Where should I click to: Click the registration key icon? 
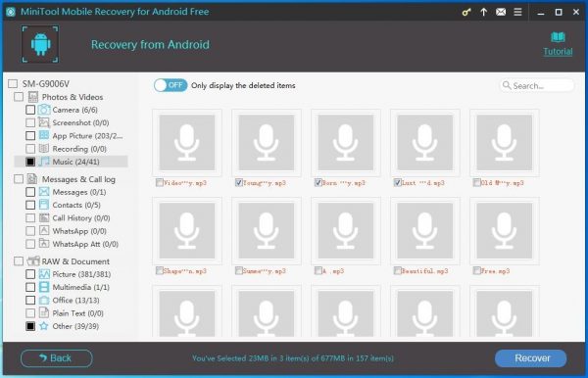point(466,13)
